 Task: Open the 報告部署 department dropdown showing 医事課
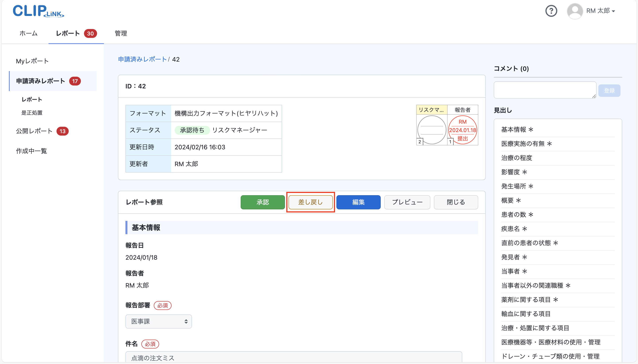(x=158, y=321)
